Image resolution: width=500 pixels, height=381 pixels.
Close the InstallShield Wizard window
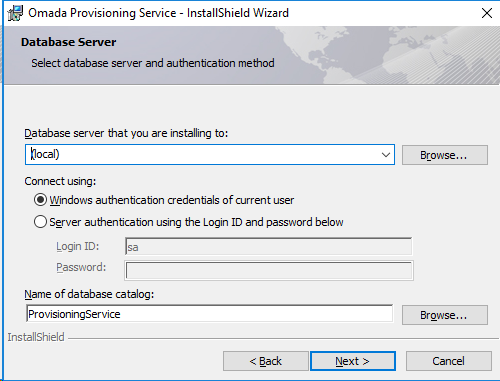[487, 13]
